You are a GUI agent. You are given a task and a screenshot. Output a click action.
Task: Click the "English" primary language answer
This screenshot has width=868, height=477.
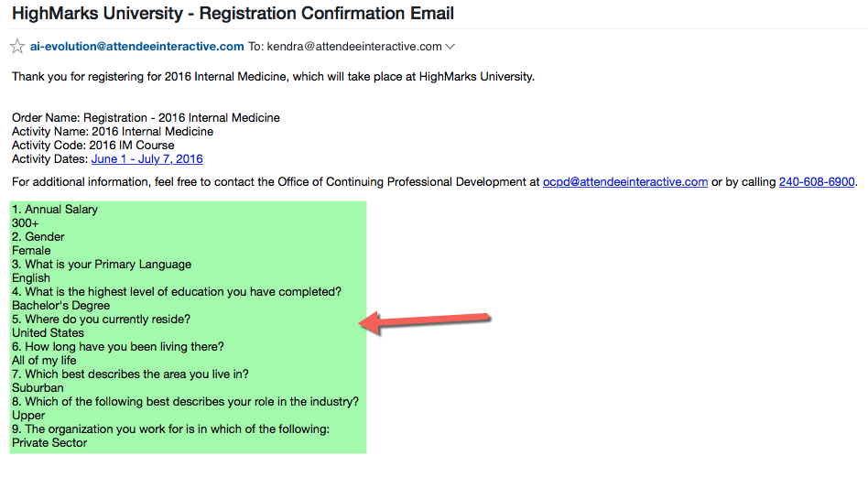(x=31, y=278)
